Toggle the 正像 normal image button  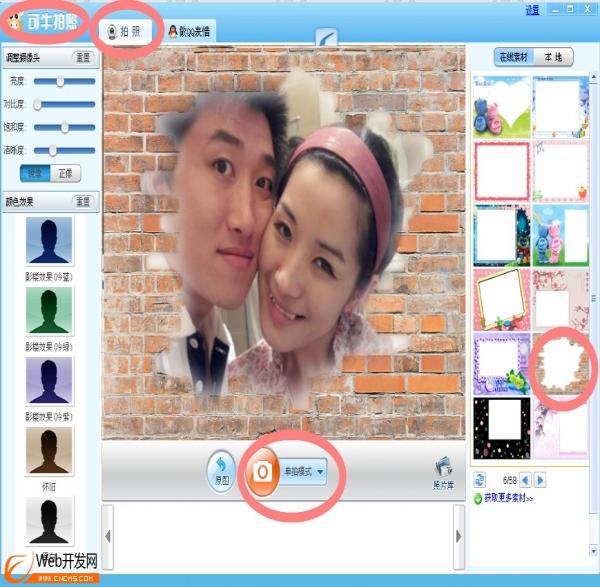click(x=63, y=173)
